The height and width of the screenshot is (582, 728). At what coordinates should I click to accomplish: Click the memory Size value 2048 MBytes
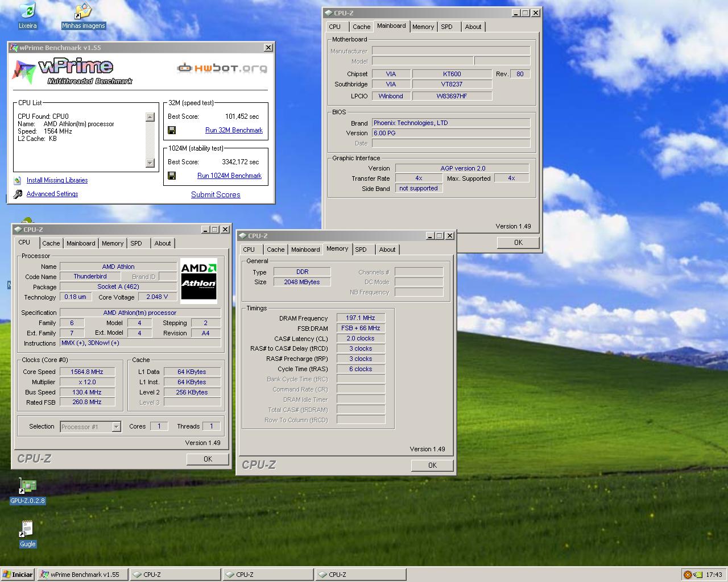click(302, 282)
